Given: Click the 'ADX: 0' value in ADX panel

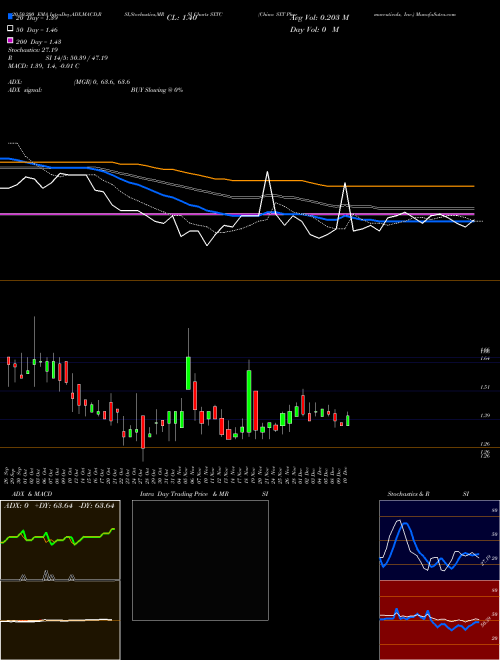Looking at the screenshot, I should point(16,506).
